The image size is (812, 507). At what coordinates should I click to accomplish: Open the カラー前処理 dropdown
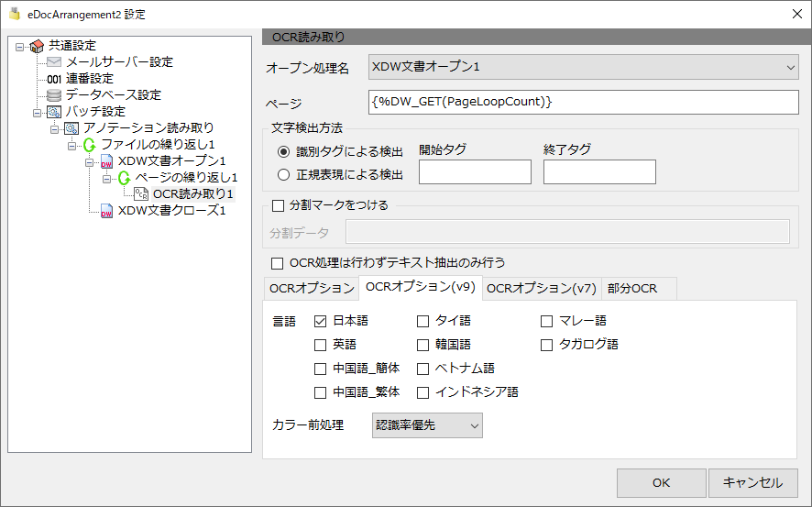[427, 425]
